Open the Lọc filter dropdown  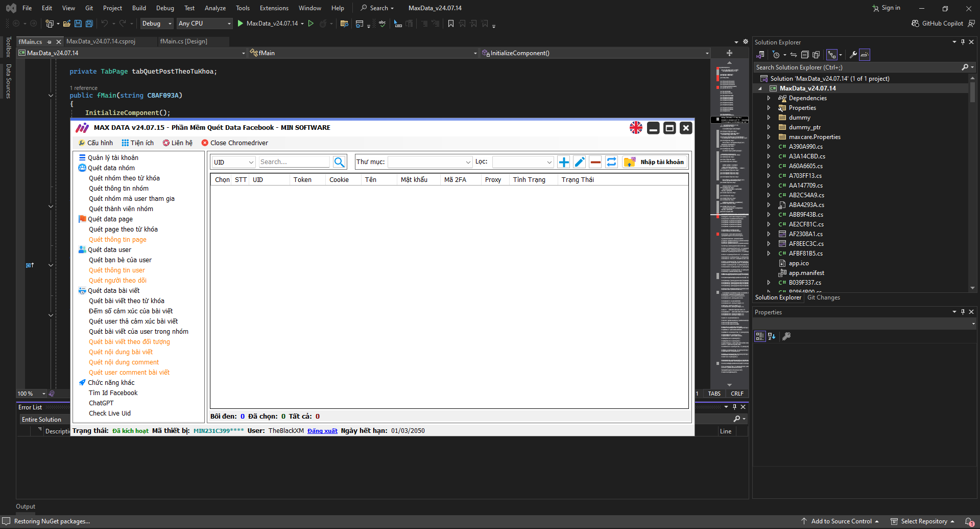pyautogui.click(x=523, y=162)
